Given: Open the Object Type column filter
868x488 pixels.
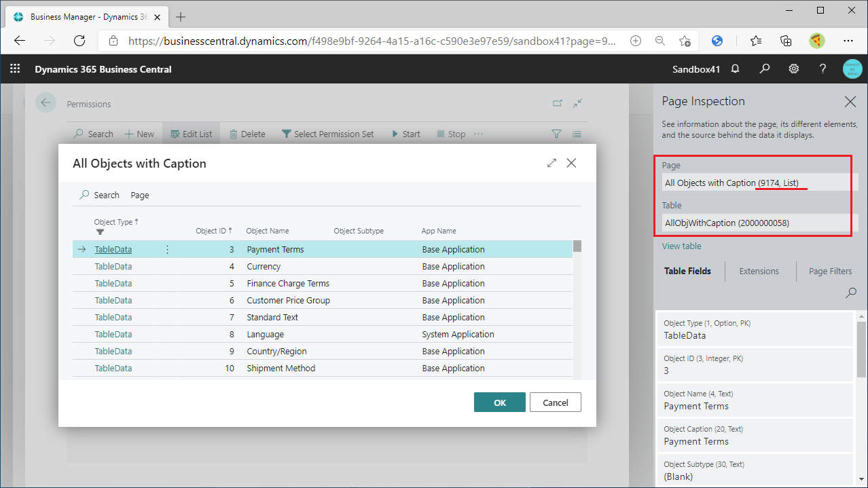Looking at the screenshot, I should (100, 231).
